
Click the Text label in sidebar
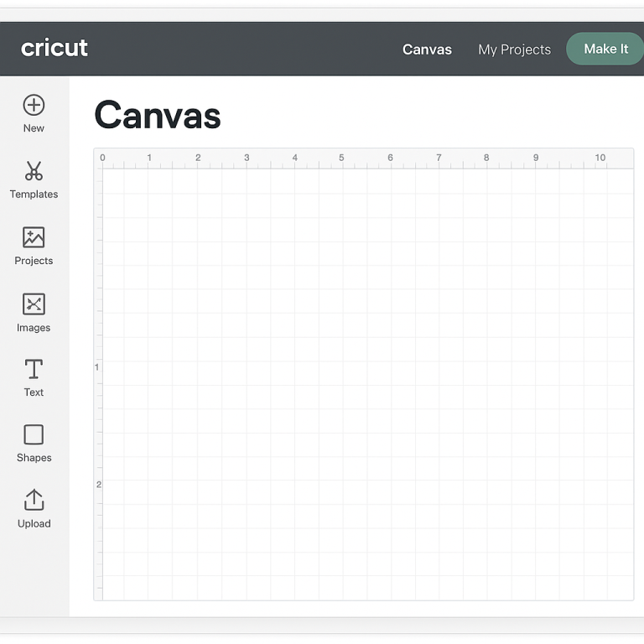(34, 392)
